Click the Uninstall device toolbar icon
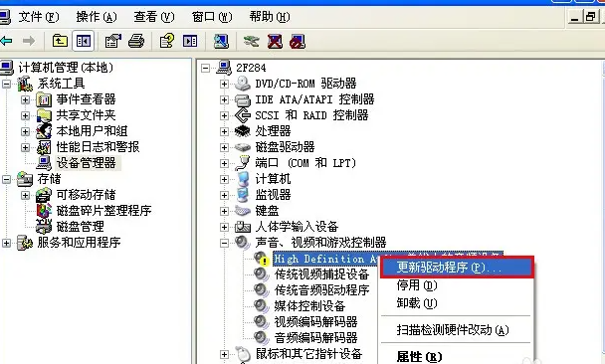The height and width of the screenshot is (364, 605). (x=275, y=41)
